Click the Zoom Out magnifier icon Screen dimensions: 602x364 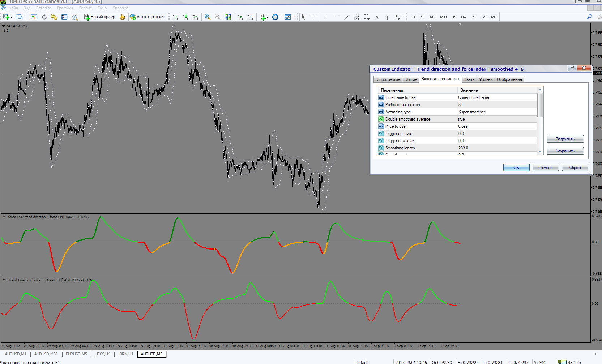pyautogui.click(x=217, y=17)
